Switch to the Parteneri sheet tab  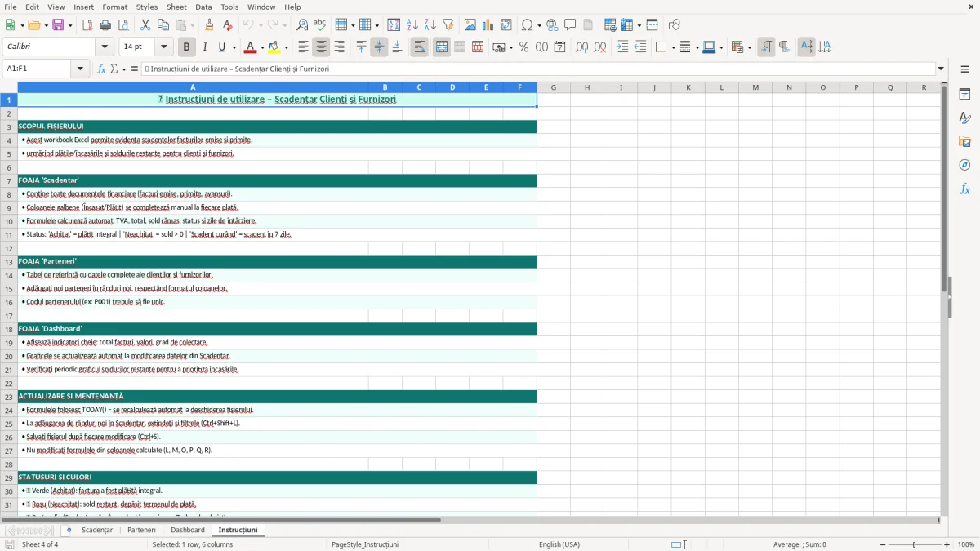tap(141, 530)
